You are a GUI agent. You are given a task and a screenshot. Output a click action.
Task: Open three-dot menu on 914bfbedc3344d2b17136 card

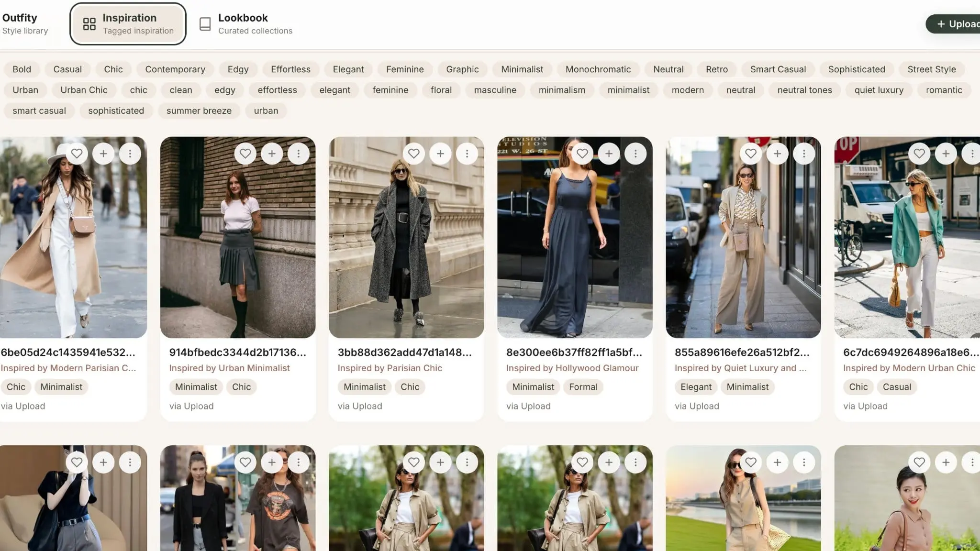click(x=299, y=154)
